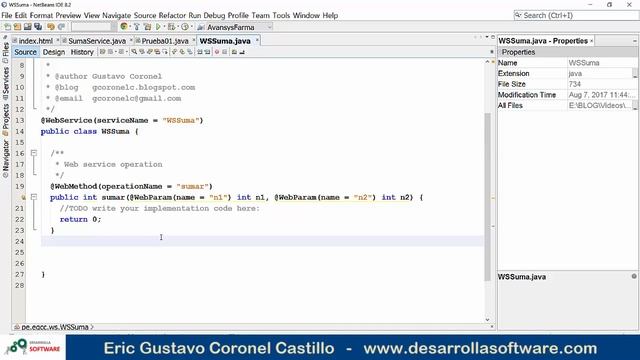Image resolution: width=640 pixels, height=360 pixels.
Task: Click the Next Bookmark icon
Action: click(x=182, y=52)
